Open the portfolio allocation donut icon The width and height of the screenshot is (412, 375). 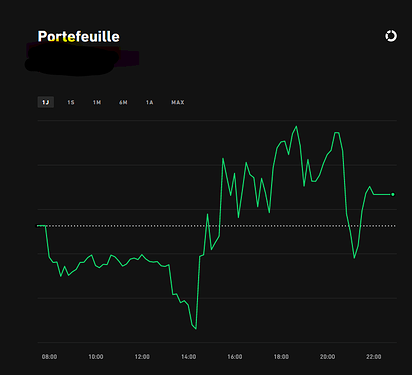(391, 36)
